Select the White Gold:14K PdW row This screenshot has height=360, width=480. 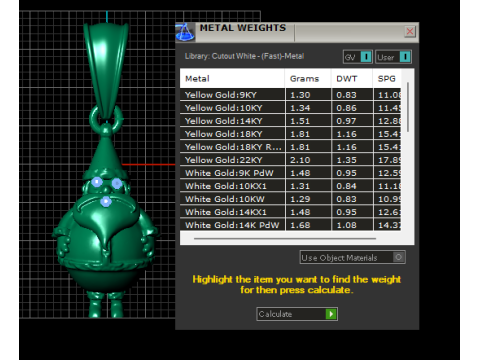[290, 225]
